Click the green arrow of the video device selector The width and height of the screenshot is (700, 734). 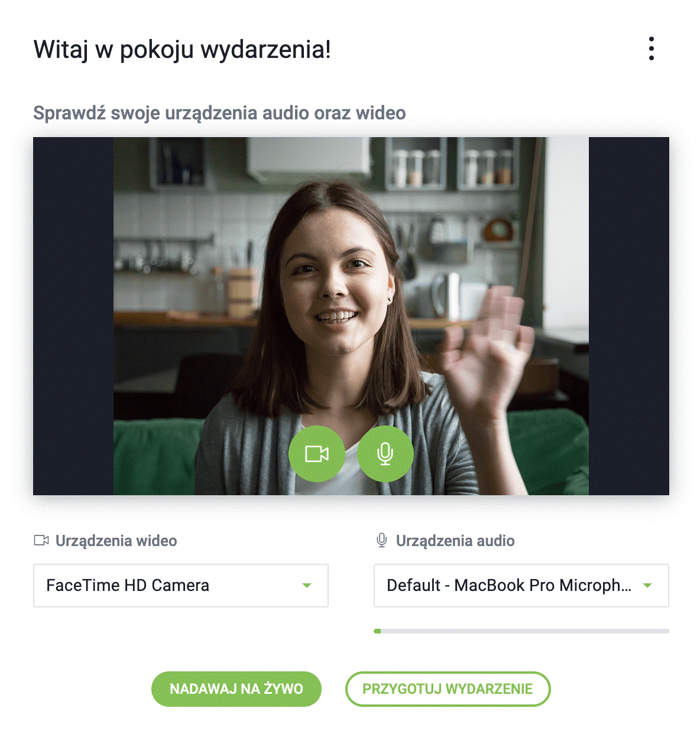(307, 586)
